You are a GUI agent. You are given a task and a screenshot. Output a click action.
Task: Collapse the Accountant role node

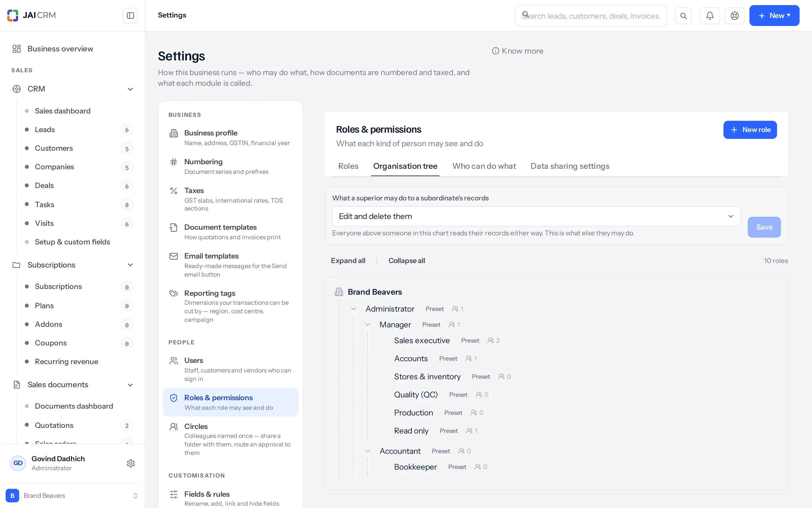[x=367, y=451]
